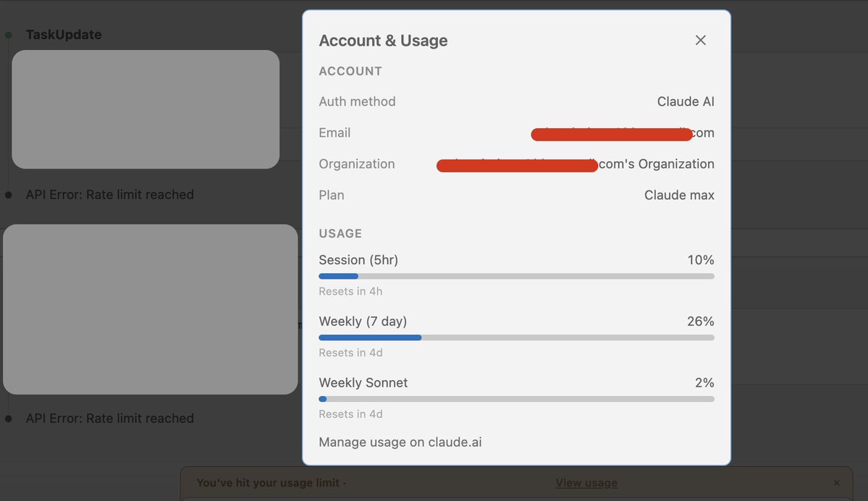The image size is (868, 501).
Task: Click the Weekly Sonnet progress bar
Action: pos(516,399)
